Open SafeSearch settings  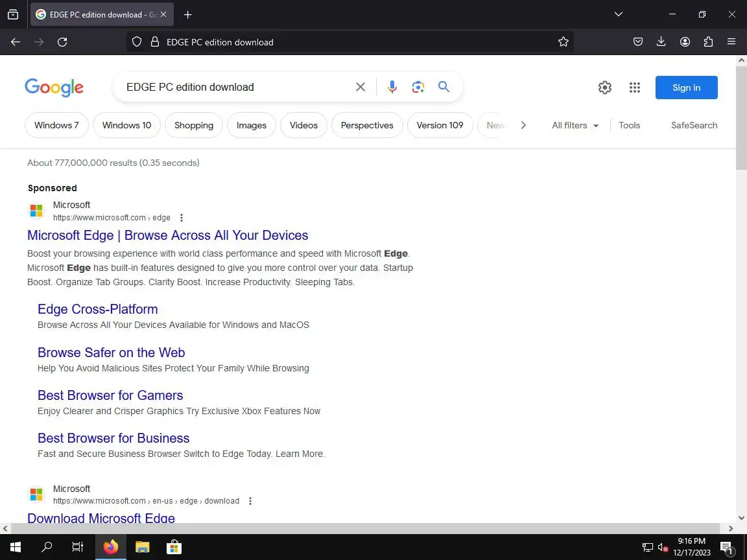694,125
